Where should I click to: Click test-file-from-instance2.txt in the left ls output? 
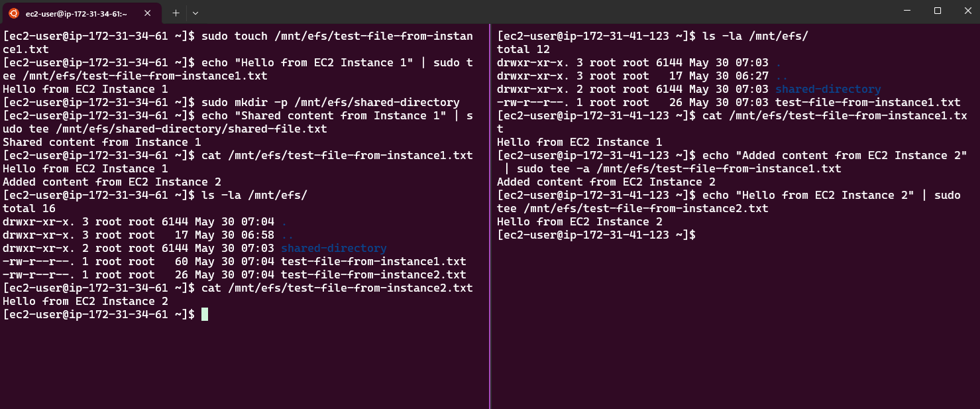[374, 274]
